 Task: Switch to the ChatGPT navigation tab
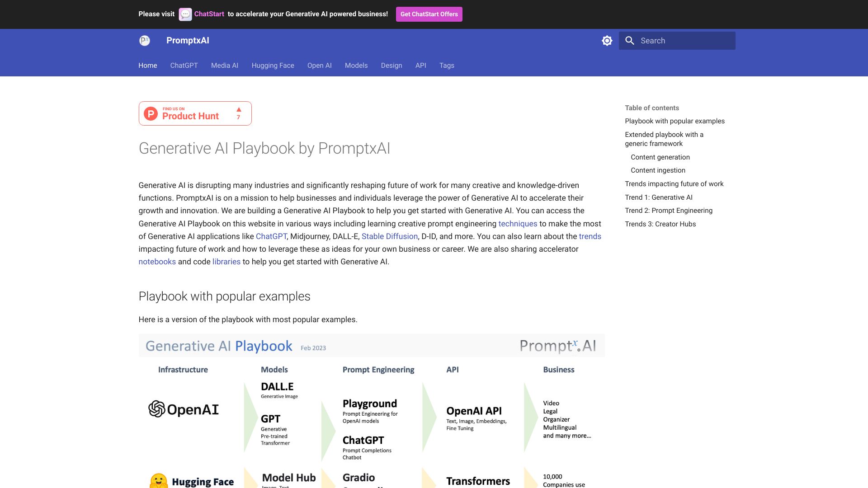[x=184, y=65]
